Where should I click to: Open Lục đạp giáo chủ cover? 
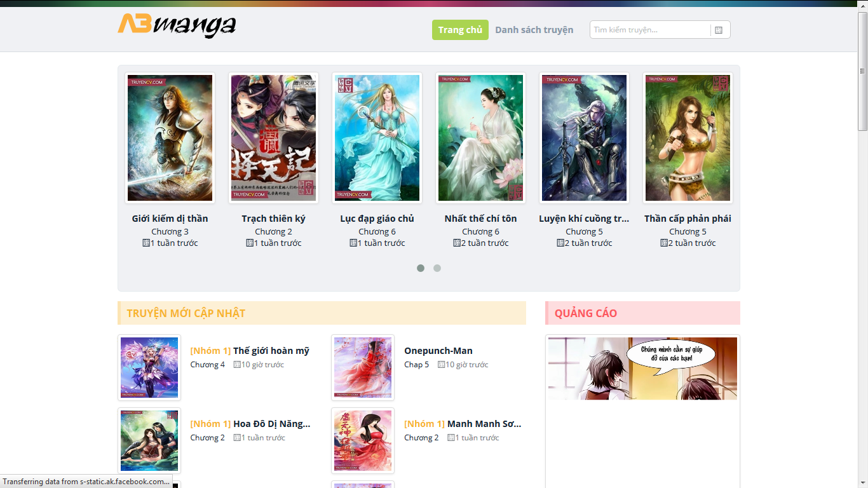[377, 138]
